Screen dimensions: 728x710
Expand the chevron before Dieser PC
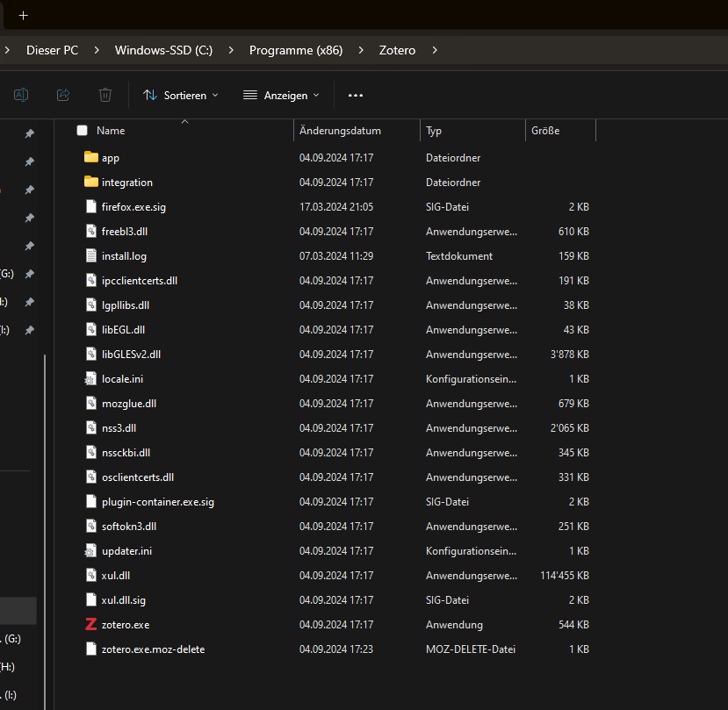coord(7,50)
